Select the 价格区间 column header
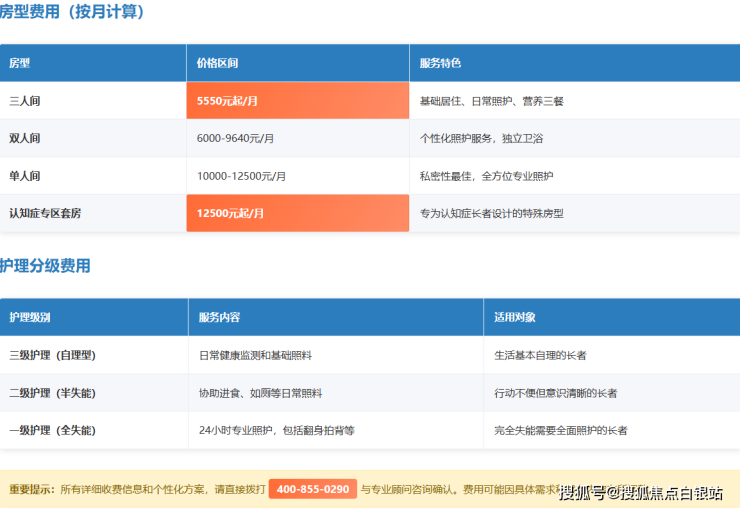The height and width of the screenshot is (509, 740). point(218,63)
